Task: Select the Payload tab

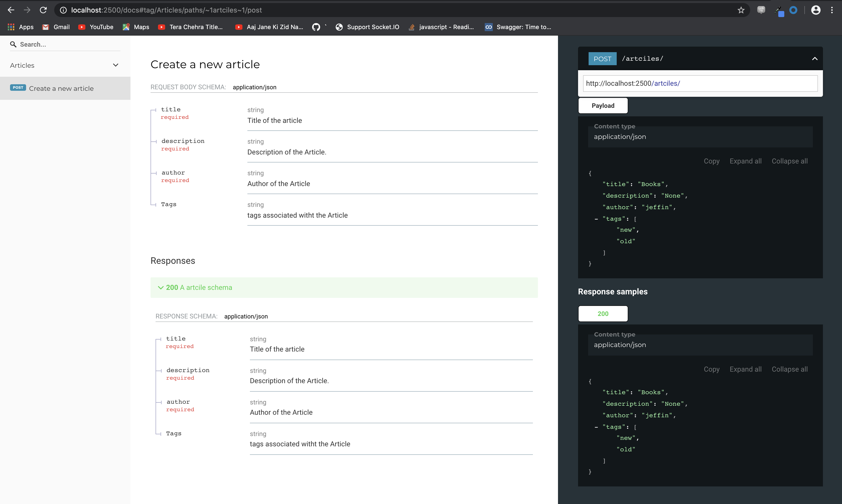Action: point(603,106)
